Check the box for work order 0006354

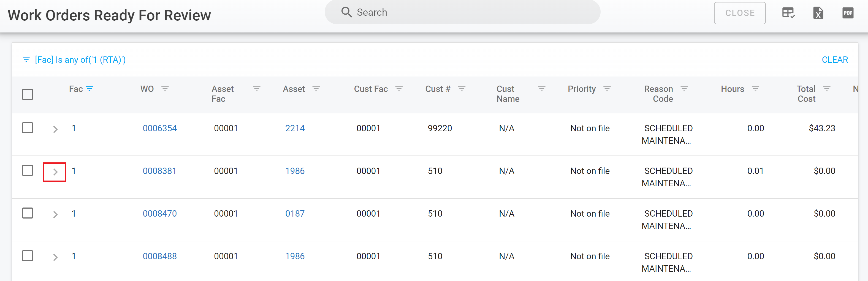[x=28, y=128]
